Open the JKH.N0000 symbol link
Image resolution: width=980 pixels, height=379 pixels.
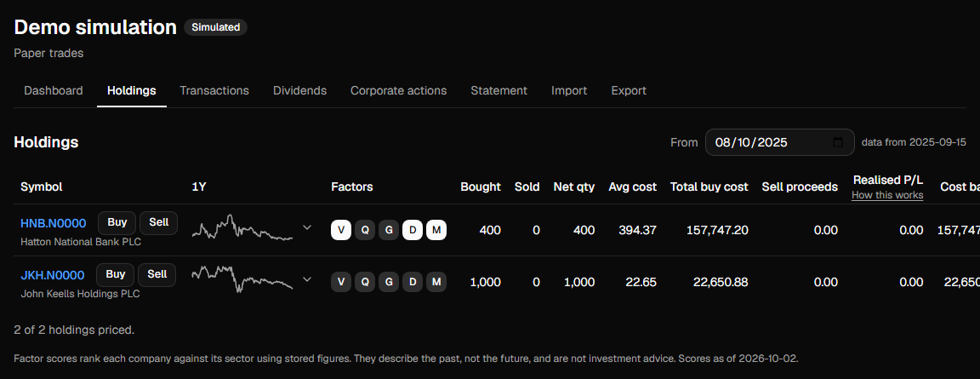click(x=53, y=275)
